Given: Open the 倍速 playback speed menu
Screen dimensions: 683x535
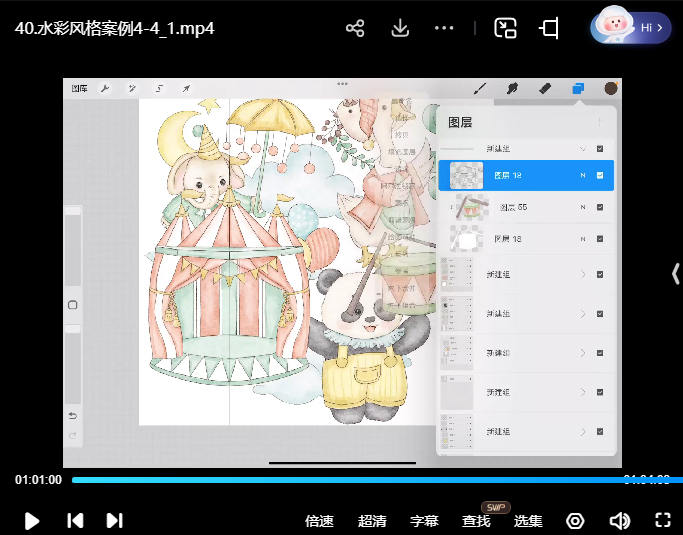Looking at the screenshot, I should (x=319, y=521).
